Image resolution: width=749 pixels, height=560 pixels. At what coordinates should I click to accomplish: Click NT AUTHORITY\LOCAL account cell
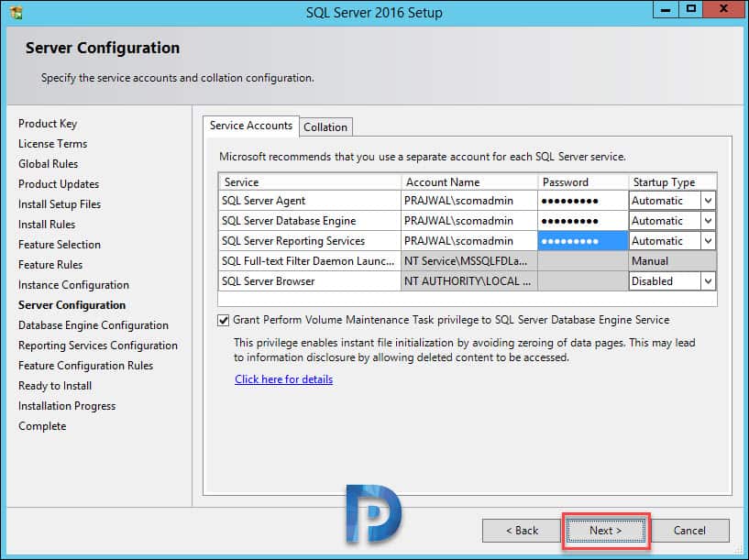click(x=469, y=281)
